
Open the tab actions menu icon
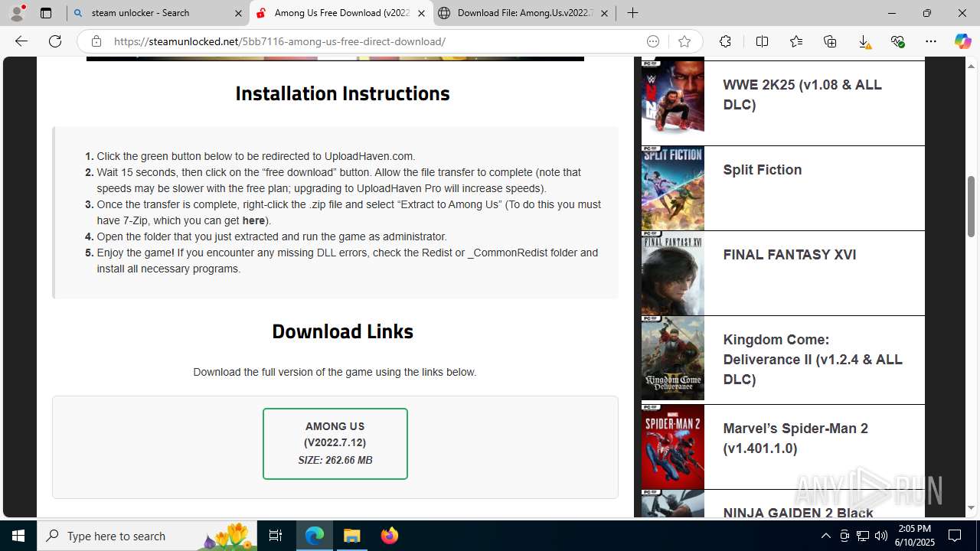tap(46, 13)
